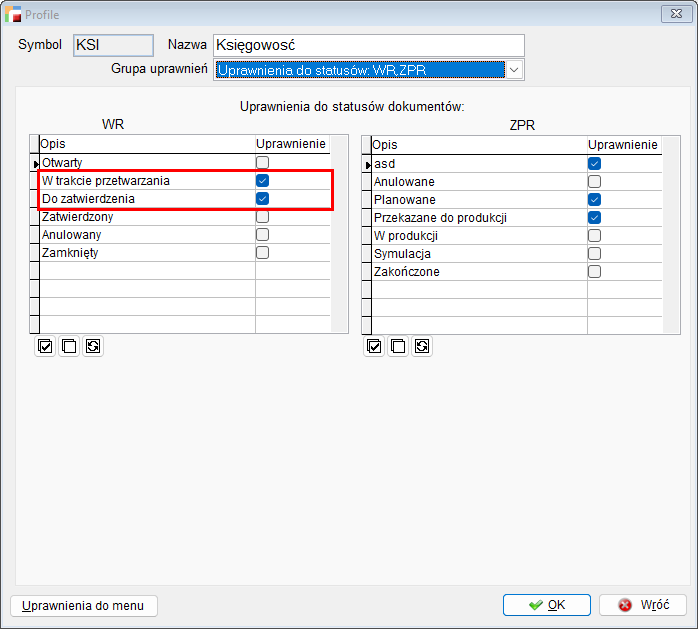
Task: Open the Grupa uprawnień dropdown arrow
Action: 514,70
